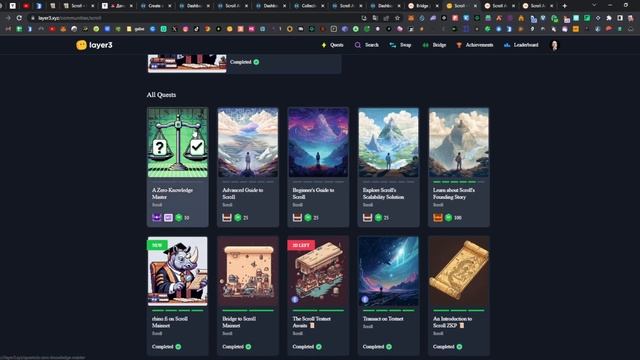Image resolution: width=640 pixels, height=360 pixels.
Task: Click the A Zero-Knowledge Master title
Action: point(172,193)
